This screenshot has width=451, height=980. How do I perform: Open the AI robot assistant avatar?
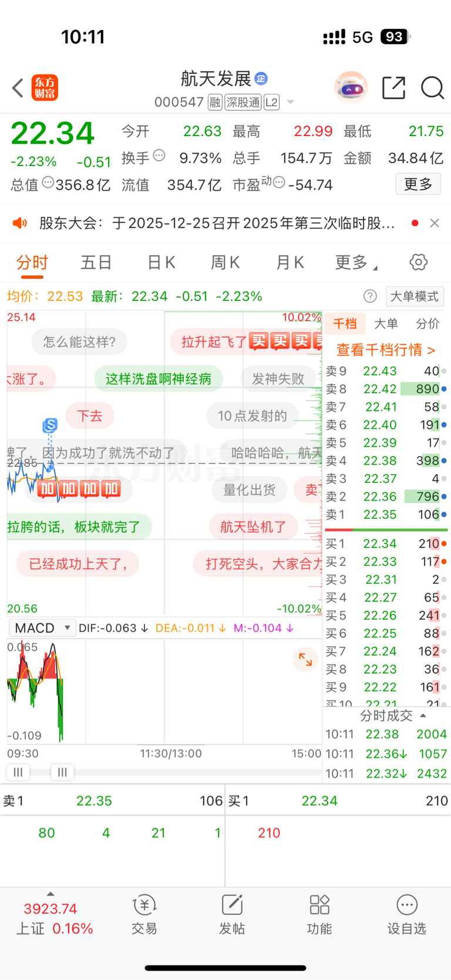[351, 88]
